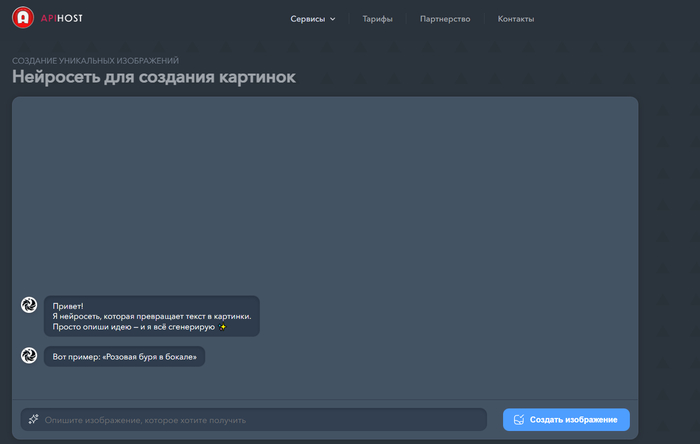The height and width of the screenshot is (444, 700).
Task: Click the red APIHOST logo icon
Action: pos(23,18)
